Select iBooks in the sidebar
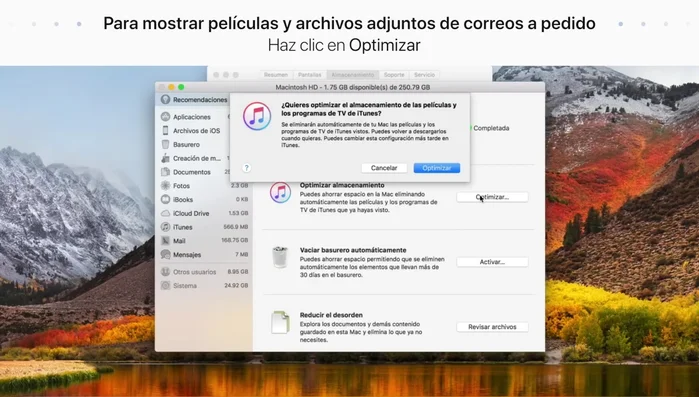 [183, 200]
